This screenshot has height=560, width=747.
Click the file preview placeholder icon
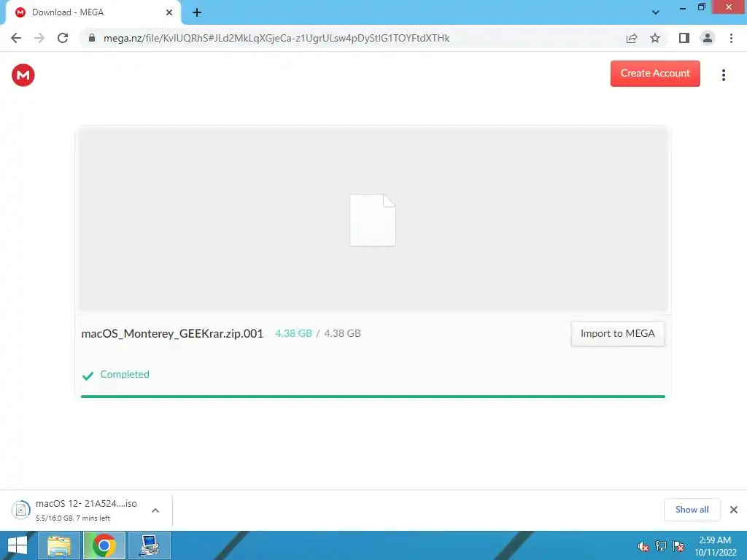point(373,220)
